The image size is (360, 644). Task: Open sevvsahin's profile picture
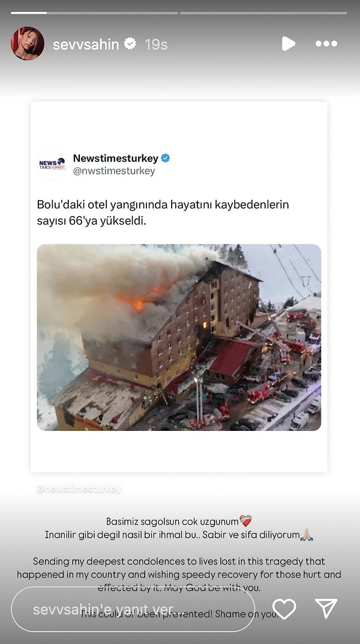tap(28, 44)
